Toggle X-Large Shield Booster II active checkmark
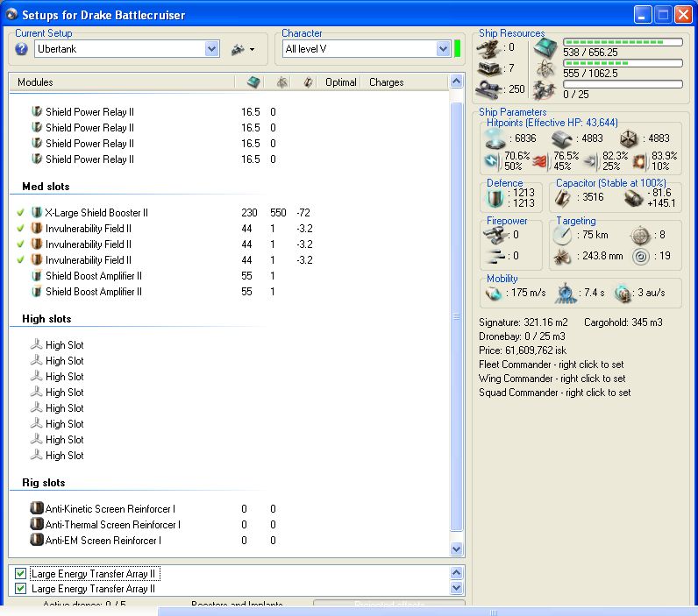This screenshot has height=616, width=698. [20, 213]
